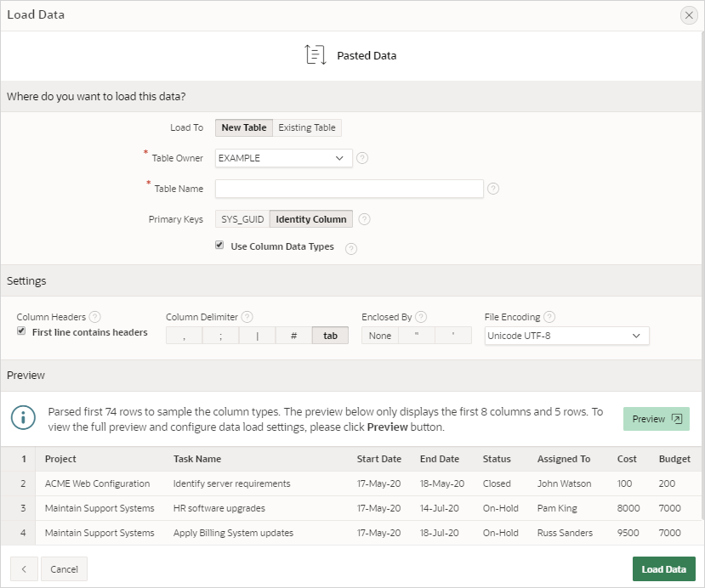Choose Identity Column primary key option
The image size is (705, 588).
coord(310,219)
